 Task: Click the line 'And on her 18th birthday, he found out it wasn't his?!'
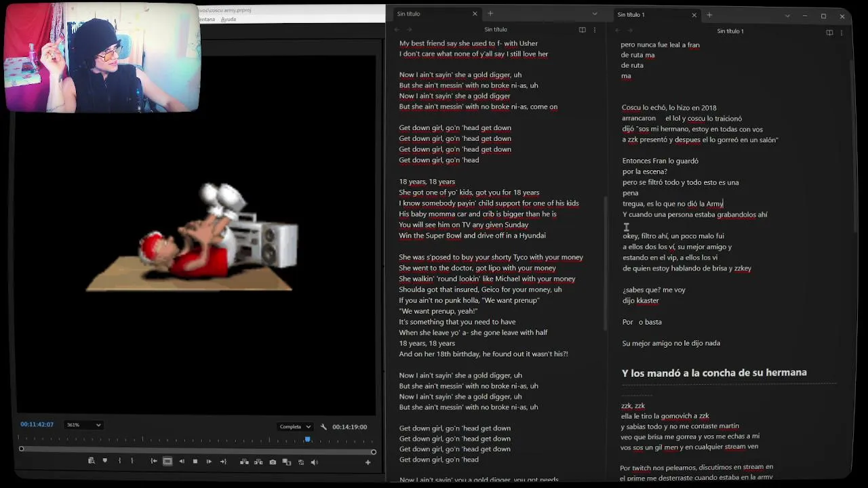point(484,354)
